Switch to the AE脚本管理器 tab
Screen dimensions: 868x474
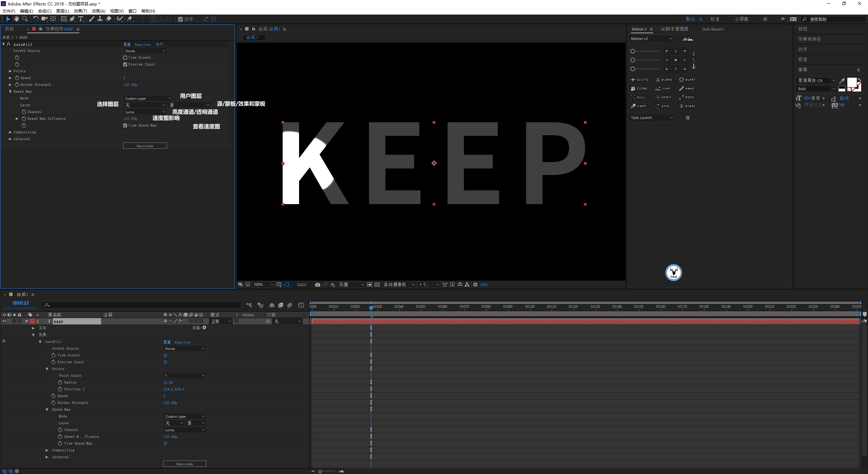click(x=674, y=29)
